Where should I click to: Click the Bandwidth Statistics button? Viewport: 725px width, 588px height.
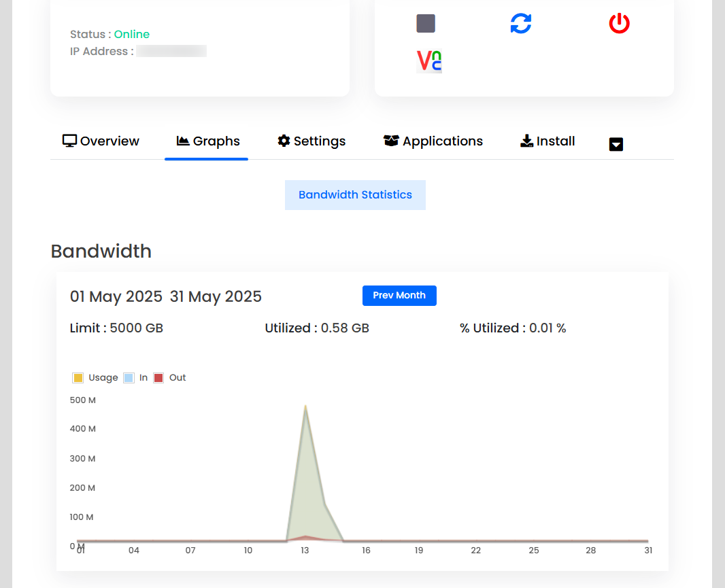pos(355,195)
